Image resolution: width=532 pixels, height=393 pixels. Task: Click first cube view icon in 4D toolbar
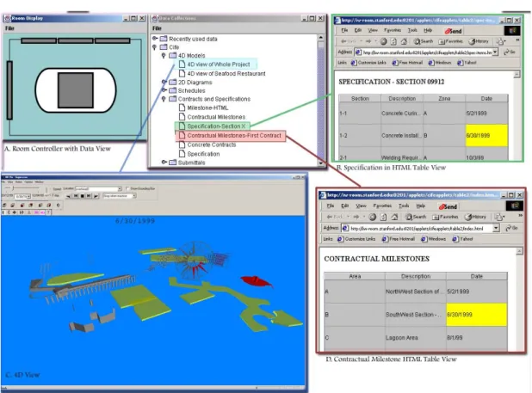4,205
